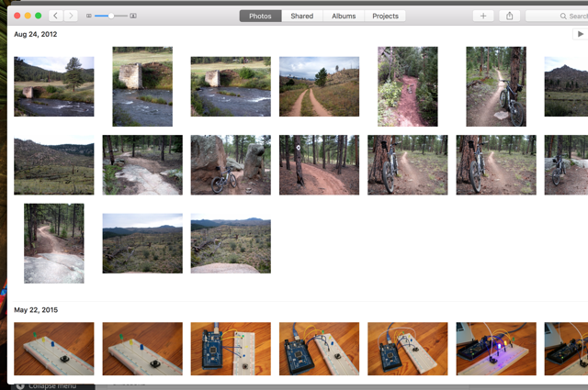Open the Albums tab
588x390 pixels.
(344, 17)
